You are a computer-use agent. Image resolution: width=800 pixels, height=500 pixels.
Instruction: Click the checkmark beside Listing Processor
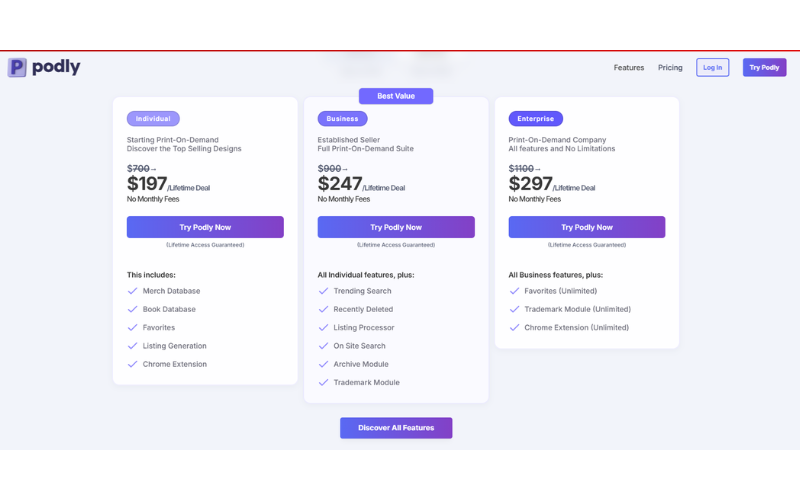[323, 328]
